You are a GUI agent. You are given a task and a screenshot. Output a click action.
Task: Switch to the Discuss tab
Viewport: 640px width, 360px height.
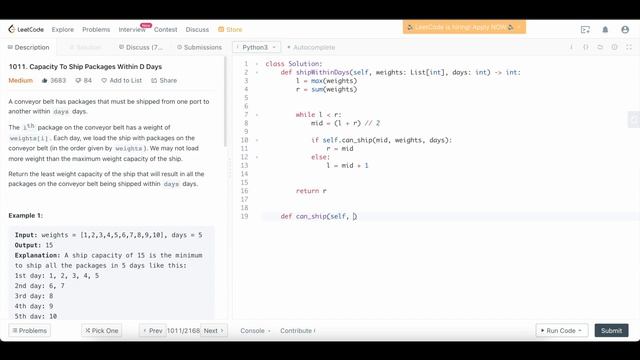141,47
